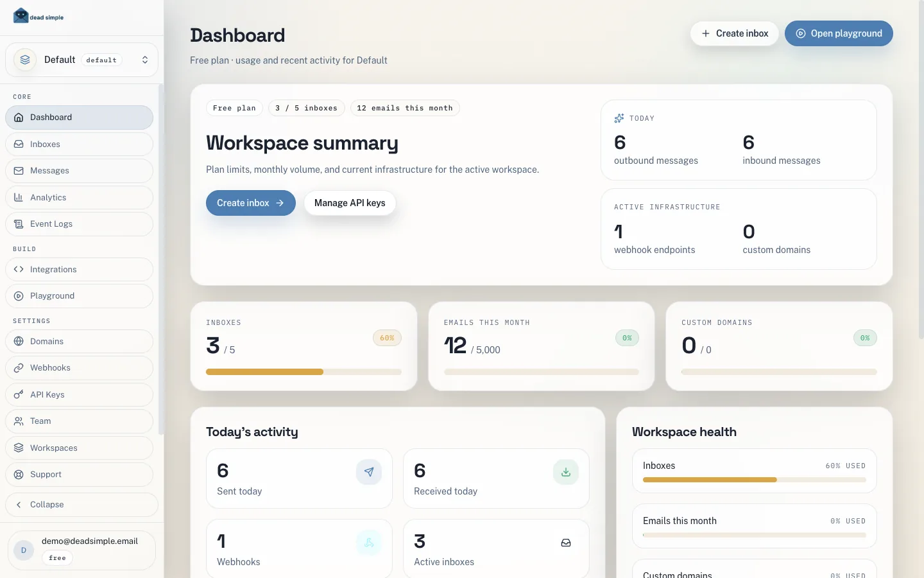This screenshot has height=578, width=924.
Task: Click the Received today download icon
Action: (566, 472)
